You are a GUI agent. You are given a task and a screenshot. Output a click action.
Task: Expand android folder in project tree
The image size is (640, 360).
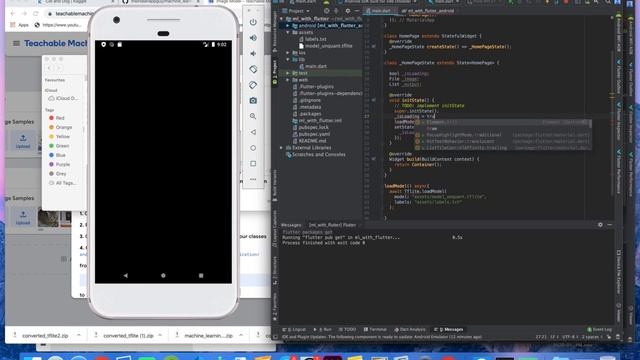[288, 25]
